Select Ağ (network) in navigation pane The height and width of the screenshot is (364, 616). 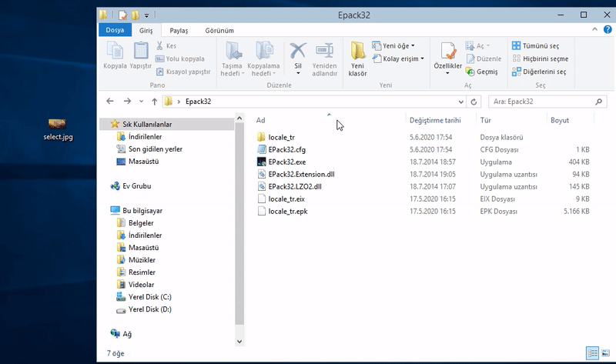[x=126, y=334]
